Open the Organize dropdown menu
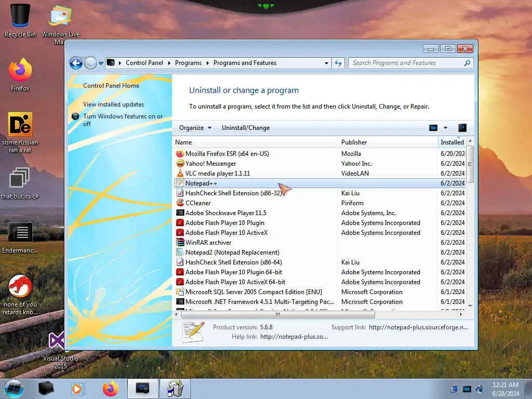Screen dimensions: 532x399 pyautogui.click(x=195, y=128)
